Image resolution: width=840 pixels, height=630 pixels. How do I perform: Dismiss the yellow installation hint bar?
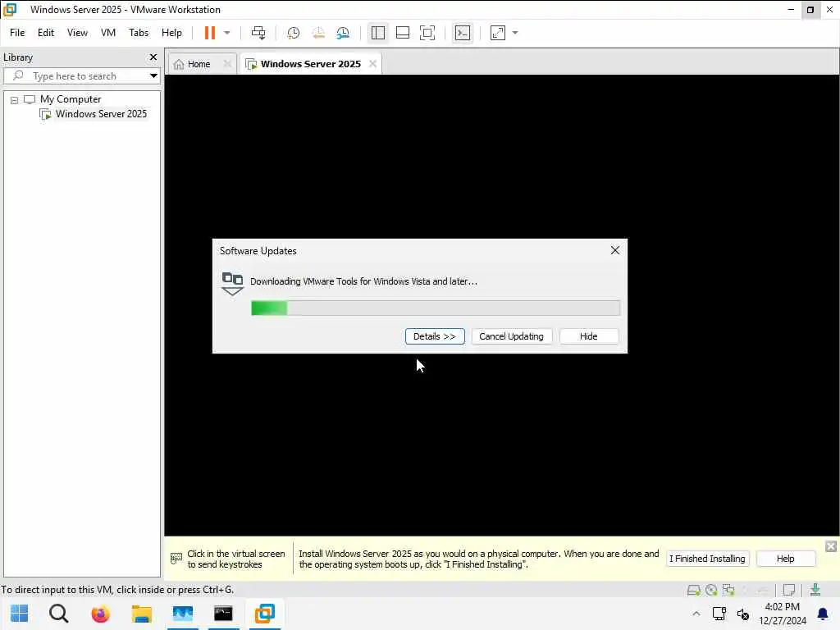[831, 546]
